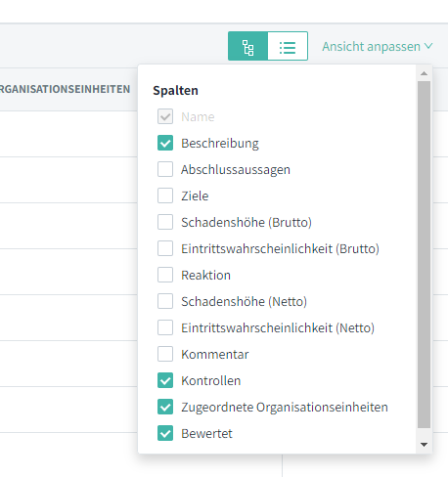This screenshot has width=448, height=477.
Task: Uncheck Zugeordnete Organisationseinheiten column
Action: tap(165, 407)
